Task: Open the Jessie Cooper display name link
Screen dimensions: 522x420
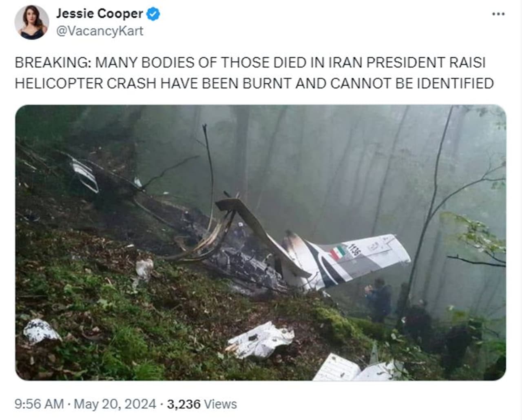Action: click(x=100, y=13)
